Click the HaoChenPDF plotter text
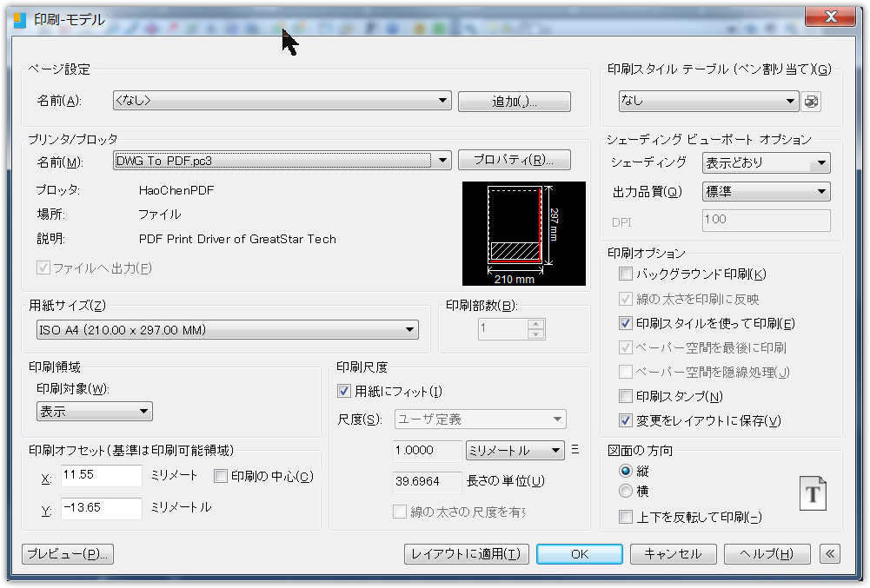 coord(176,190)
